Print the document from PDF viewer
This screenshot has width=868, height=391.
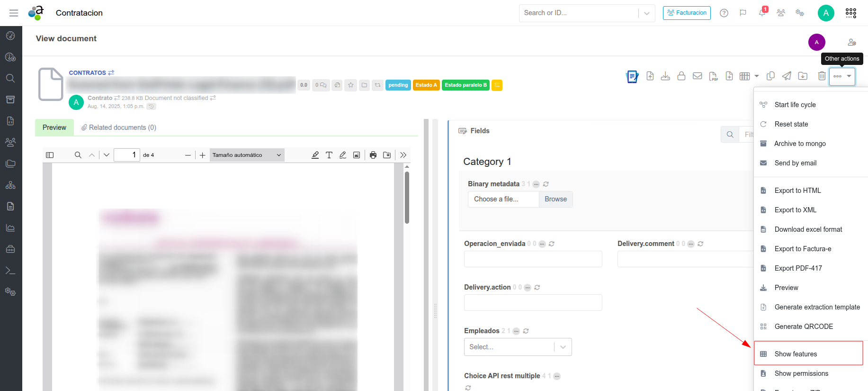pos(373,155)
